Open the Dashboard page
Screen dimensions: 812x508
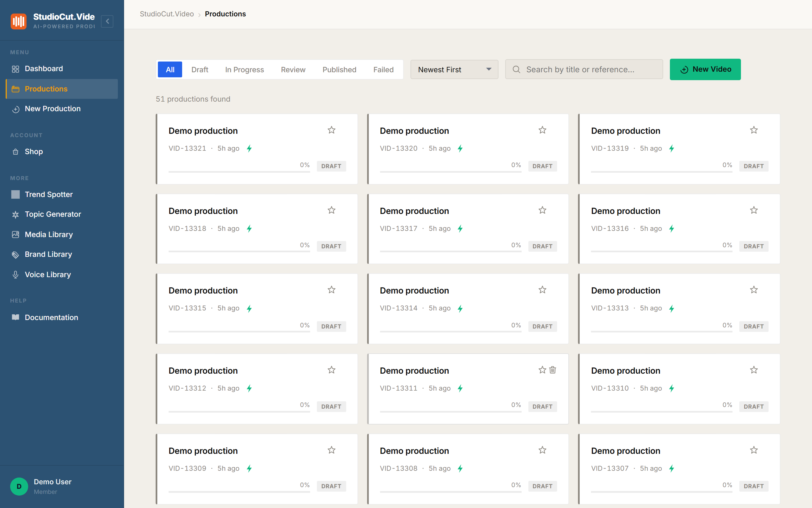(62, 69)
